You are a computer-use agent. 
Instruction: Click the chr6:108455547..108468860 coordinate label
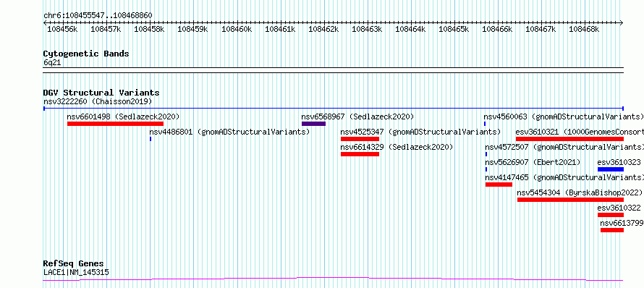98,16
